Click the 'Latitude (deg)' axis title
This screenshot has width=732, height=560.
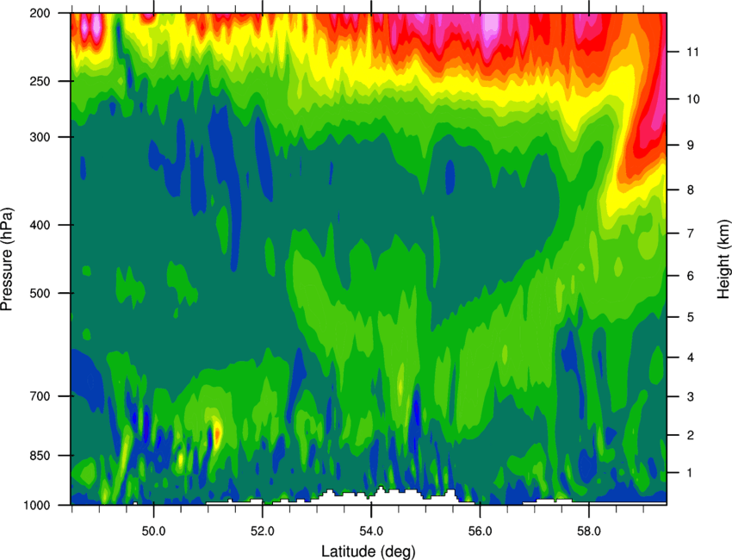[x=369, y=551]
